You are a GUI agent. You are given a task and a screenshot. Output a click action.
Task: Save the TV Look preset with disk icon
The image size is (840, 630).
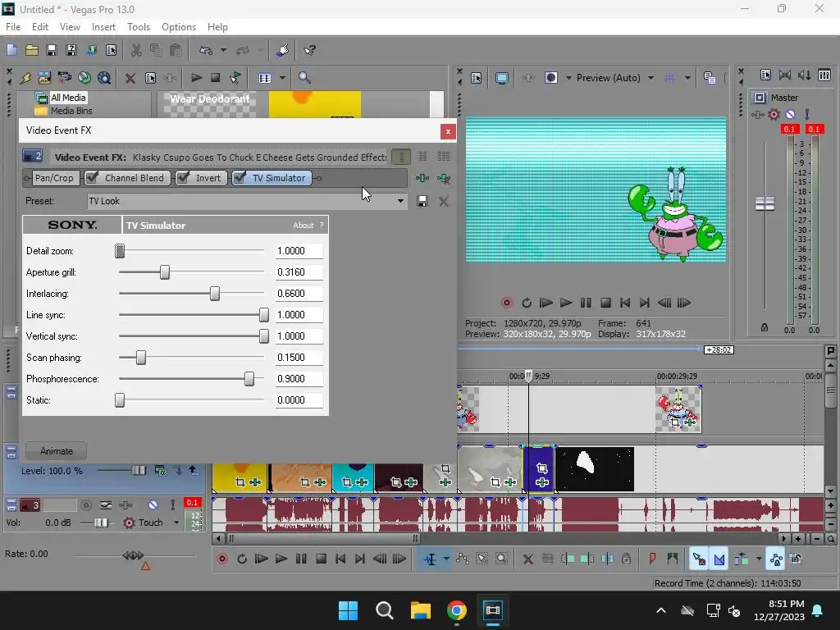tap(422, 202)
